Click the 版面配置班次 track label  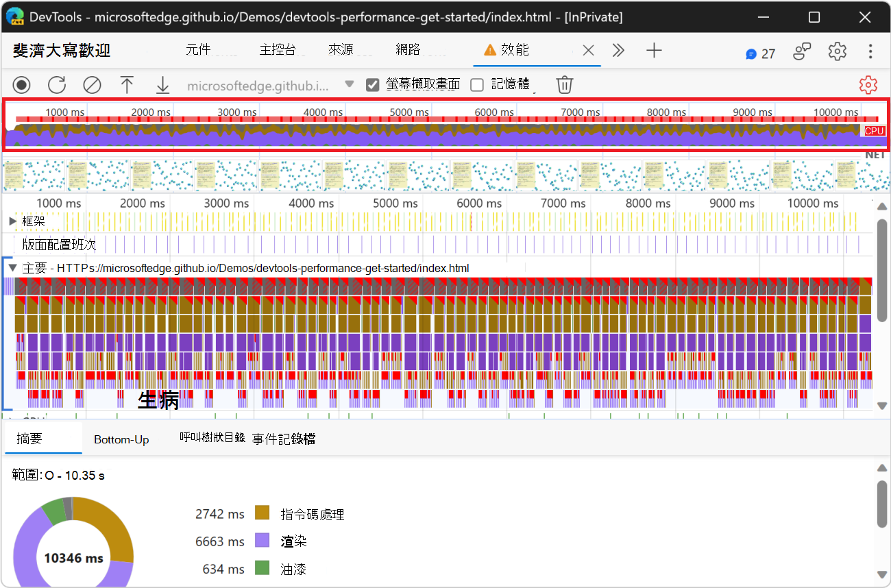59,245
